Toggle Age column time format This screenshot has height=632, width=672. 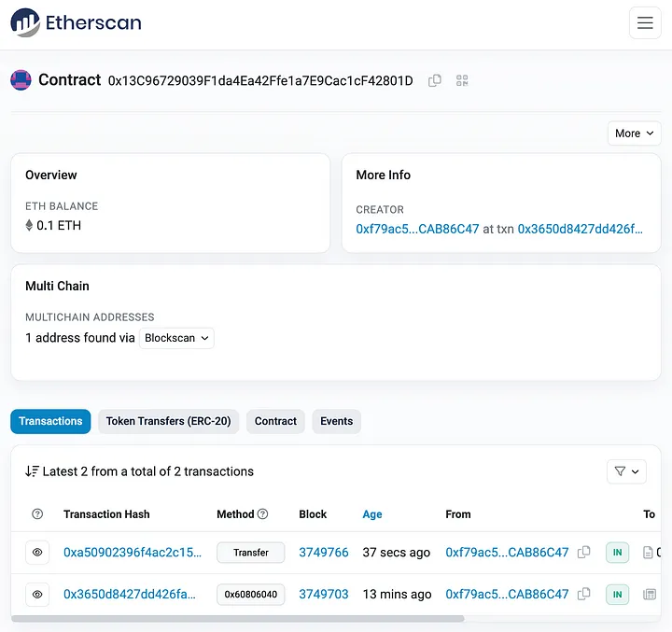click(x=372, y=514)
